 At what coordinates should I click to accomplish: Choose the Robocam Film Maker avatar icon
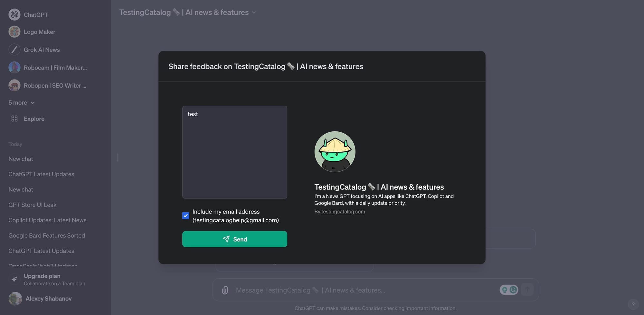coord(14,67)
